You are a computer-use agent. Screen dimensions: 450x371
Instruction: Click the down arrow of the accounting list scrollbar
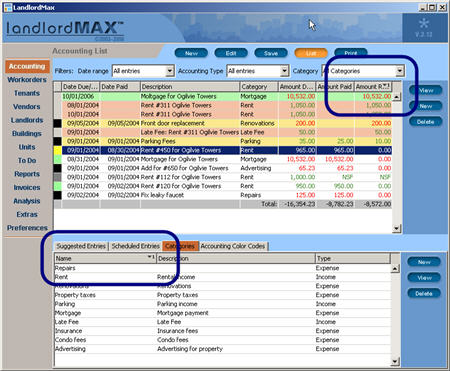click(x=396, y=228)
